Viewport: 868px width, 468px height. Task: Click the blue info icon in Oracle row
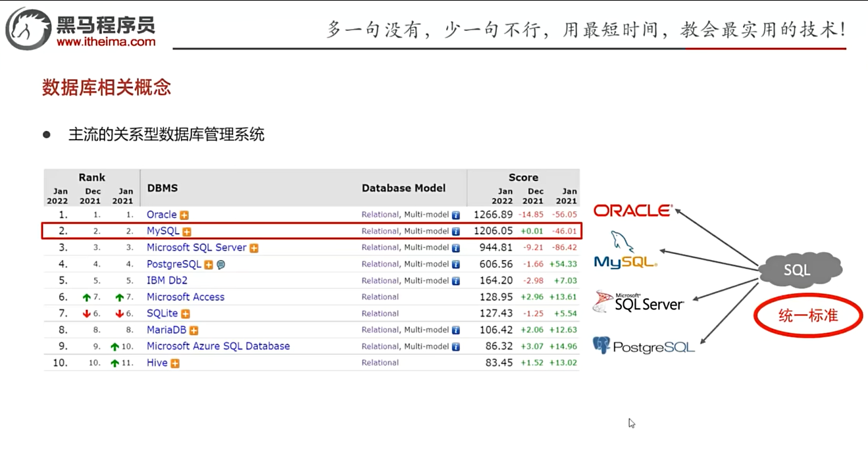(x=455, y=215)
